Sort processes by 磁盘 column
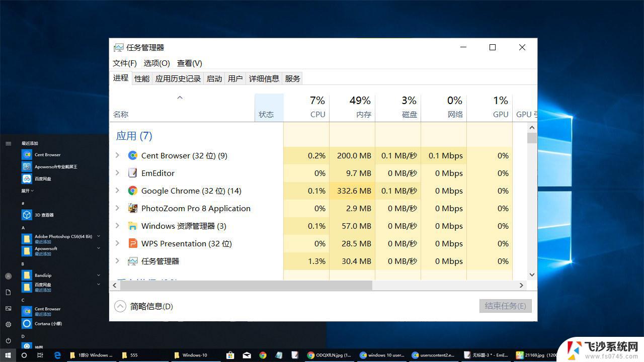 coord(398,108)
